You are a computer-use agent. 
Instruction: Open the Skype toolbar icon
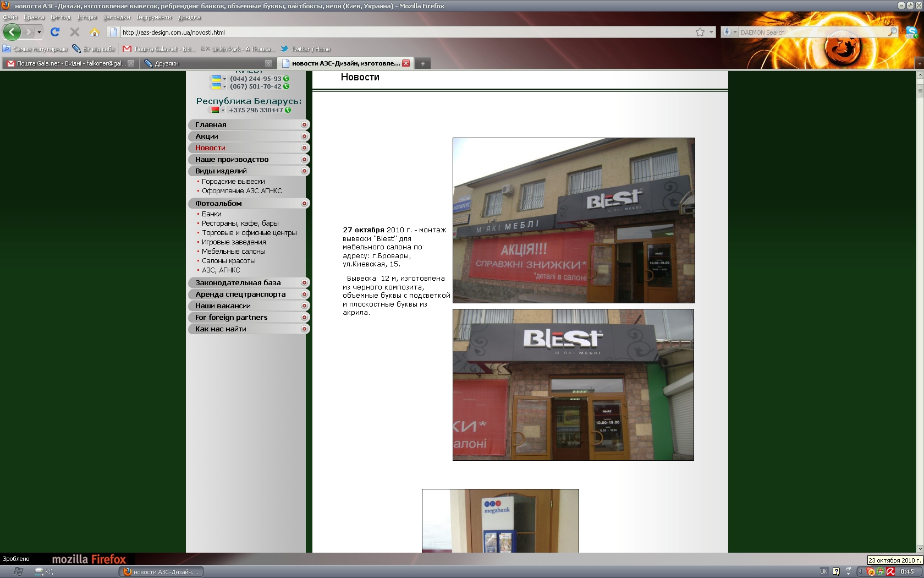911,32
